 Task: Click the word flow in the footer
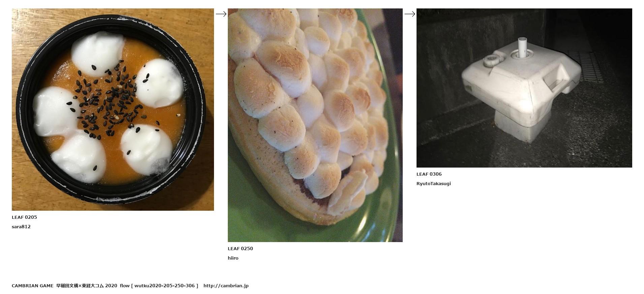coord(125,286)
